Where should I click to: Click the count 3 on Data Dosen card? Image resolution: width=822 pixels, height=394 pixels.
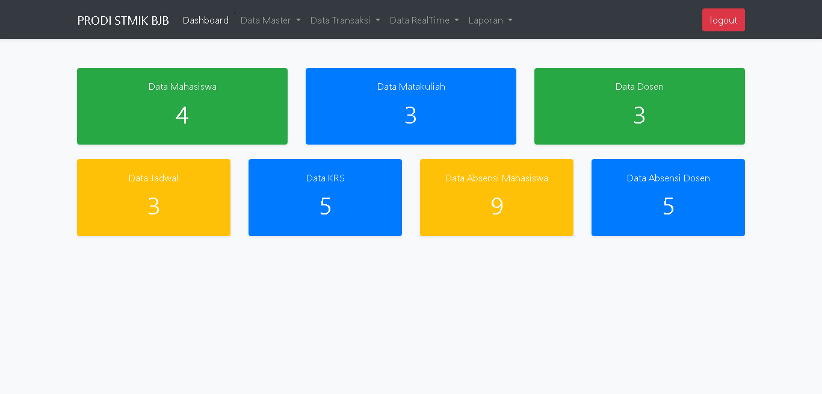pyautogui.click(x=639, y=115)
